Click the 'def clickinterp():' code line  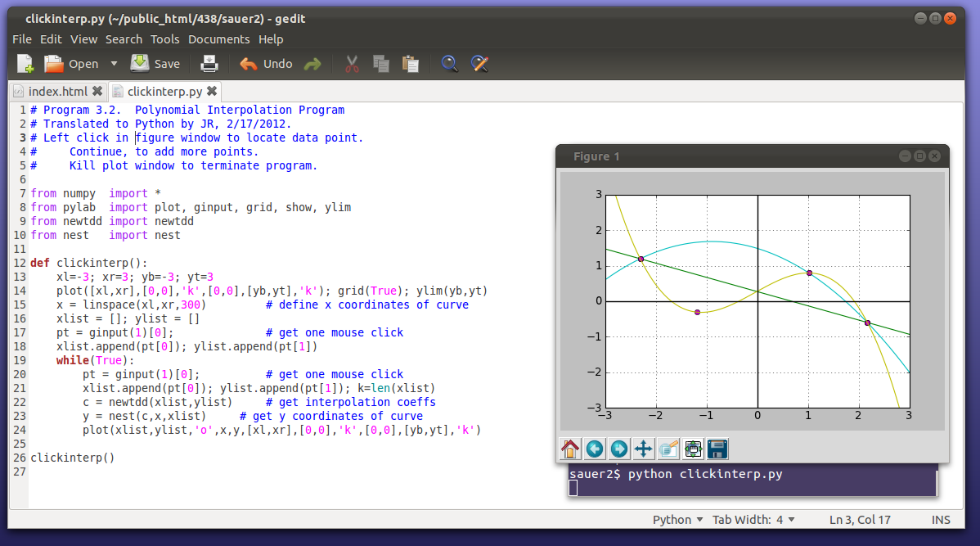pyautogui.click(x=88, y=263)
